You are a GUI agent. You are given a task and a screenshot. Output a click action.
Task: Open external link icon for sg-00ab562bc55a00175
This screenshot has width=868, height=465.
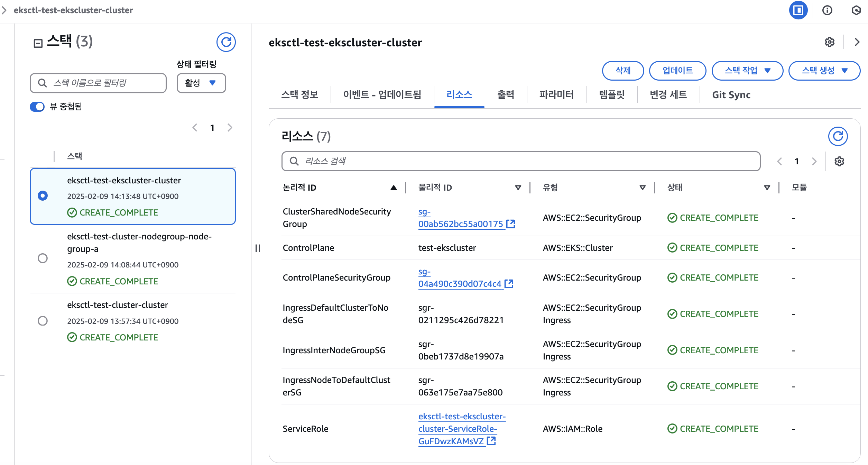tap(510, 224)
